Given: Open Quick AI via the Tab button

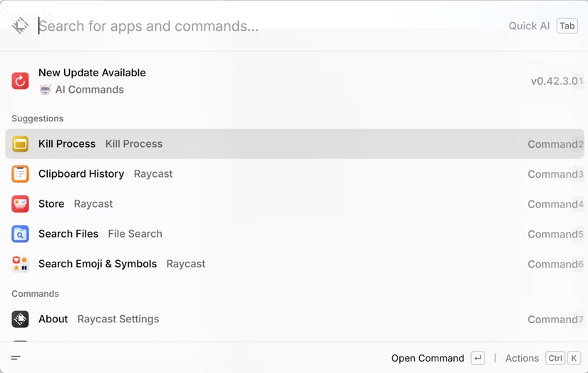Looking at the screenshot, I should point(567,26).
